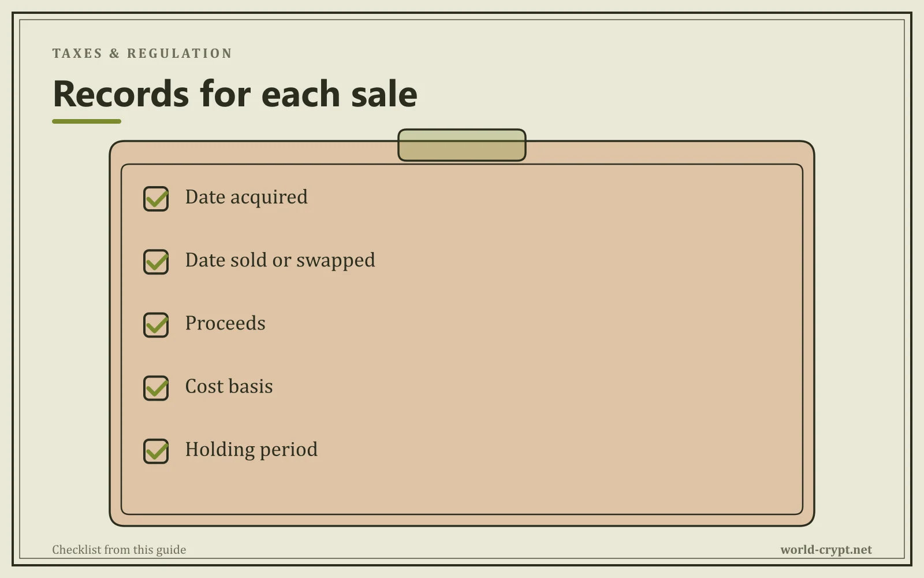
Task: Click the Proceeds text label
Action: click(225, 323)
